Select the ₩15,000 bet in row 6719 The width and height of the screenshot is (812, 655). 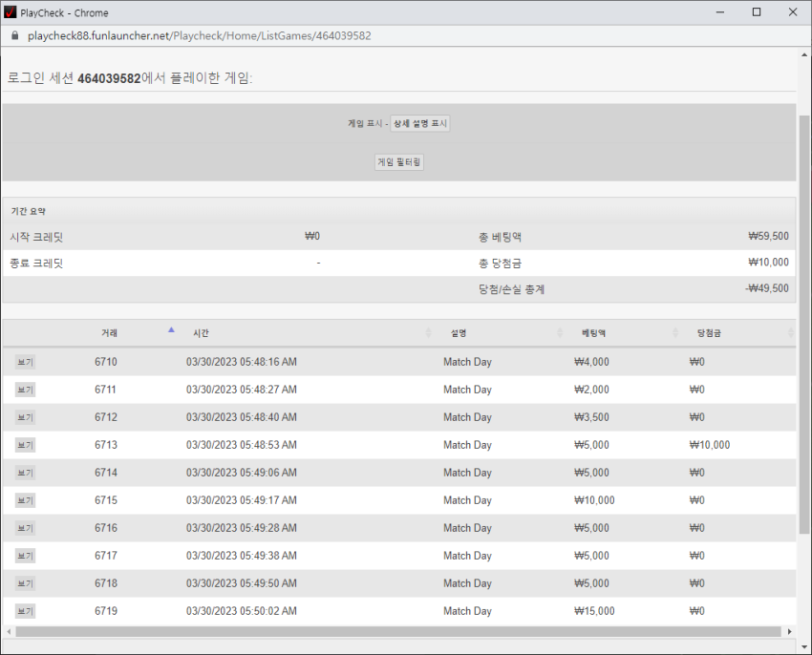click(594, 611)
